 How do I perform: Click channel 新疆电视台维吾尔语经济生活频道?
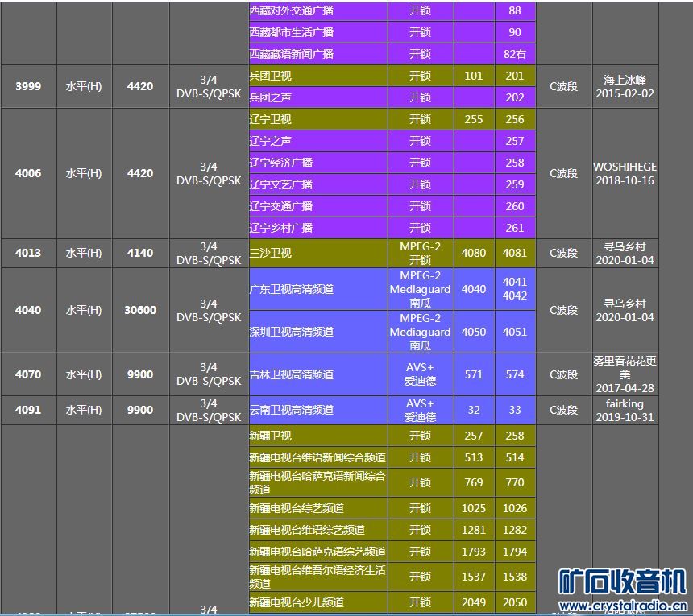318,577
